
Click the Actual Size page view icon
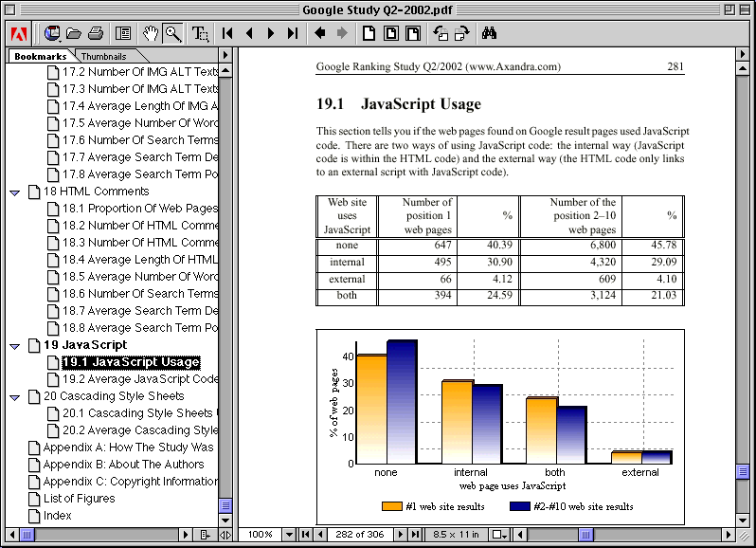click(x=369, y=33)
